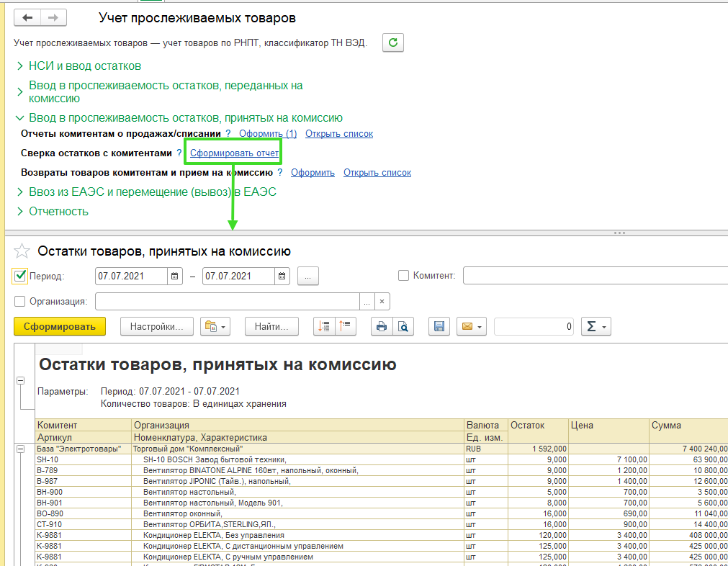Select Торговый дом "Комплексный" cell
The height and width of the screenshot is (566, 728).
pos(298,449)
